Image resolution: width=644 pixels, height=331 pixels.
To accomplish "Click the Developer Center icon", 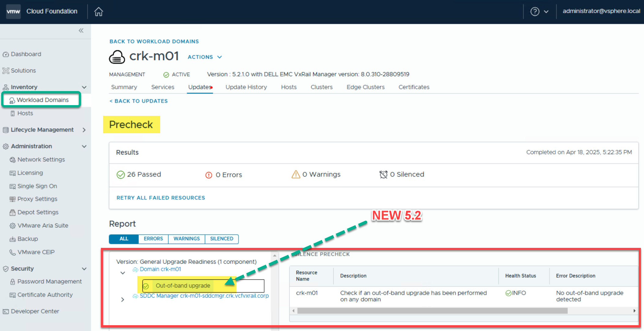I will coord(6,311).
